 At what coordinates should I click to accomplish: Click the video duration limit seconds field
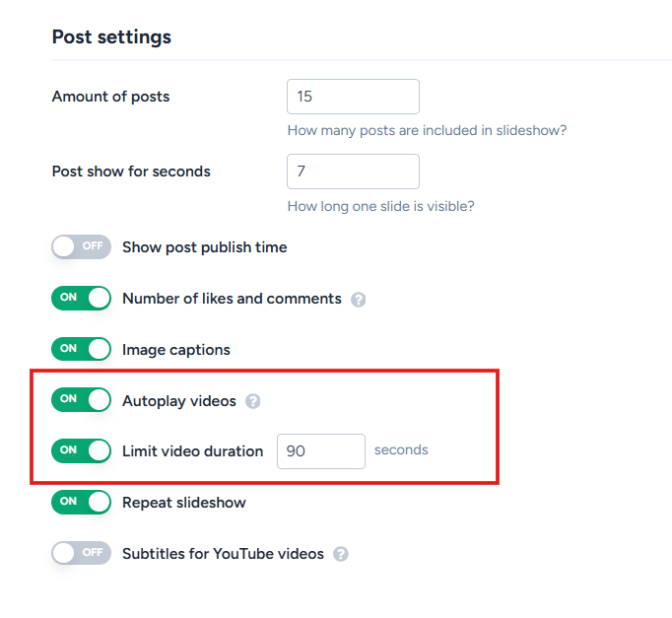click(x=321, y=451)
